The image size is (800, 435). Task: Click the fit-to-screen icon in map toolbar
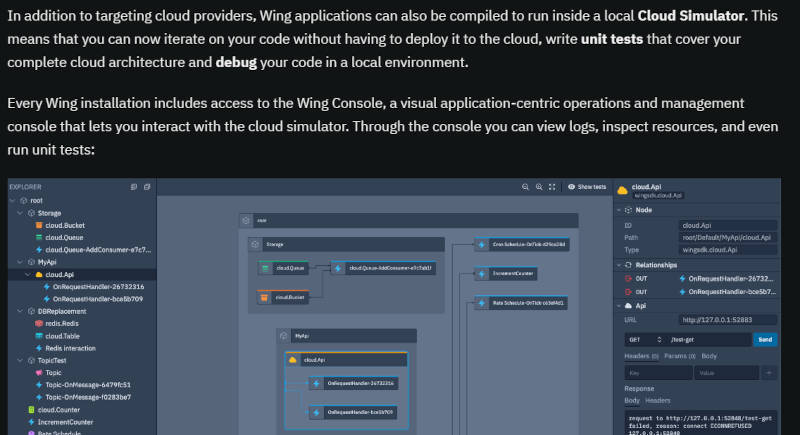coord(552,187)
